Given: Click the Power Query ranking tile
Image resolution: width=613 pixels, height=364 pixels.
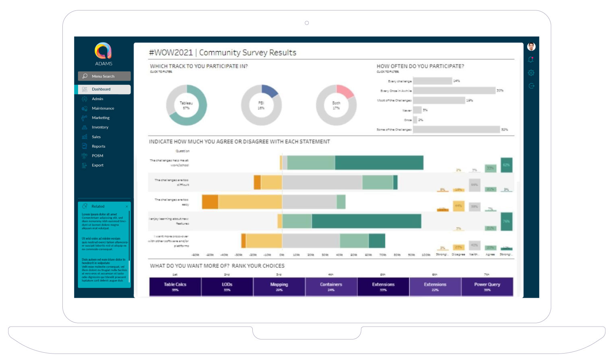Looking at the screenshot, I should 487,286.
